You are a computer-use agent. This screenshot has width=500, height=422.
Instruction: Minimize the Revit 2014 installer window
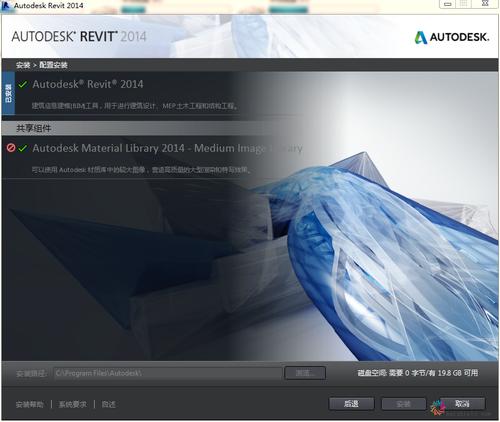coord(448,4)
